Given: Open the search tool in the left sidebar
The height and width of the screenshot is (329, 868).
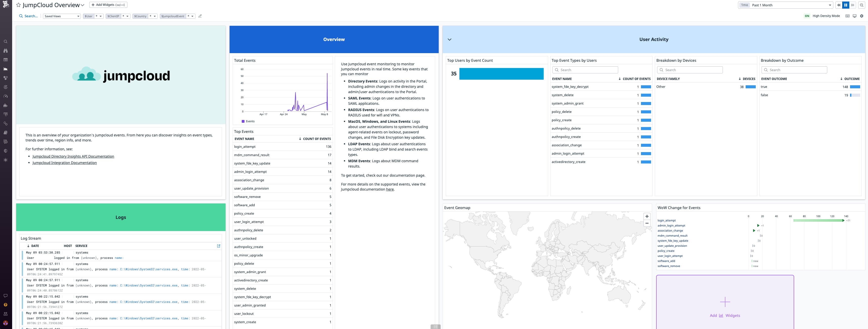Looking at the screenshot, I should click(5, 41).
